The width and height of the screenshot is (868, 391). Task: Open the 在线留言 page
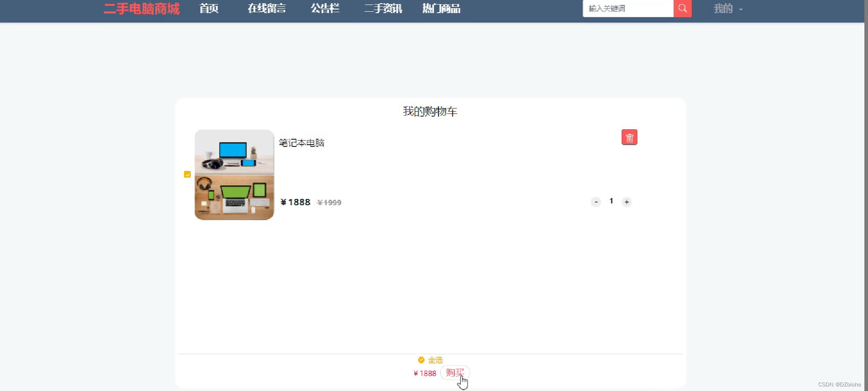click(x=267, y=9)
